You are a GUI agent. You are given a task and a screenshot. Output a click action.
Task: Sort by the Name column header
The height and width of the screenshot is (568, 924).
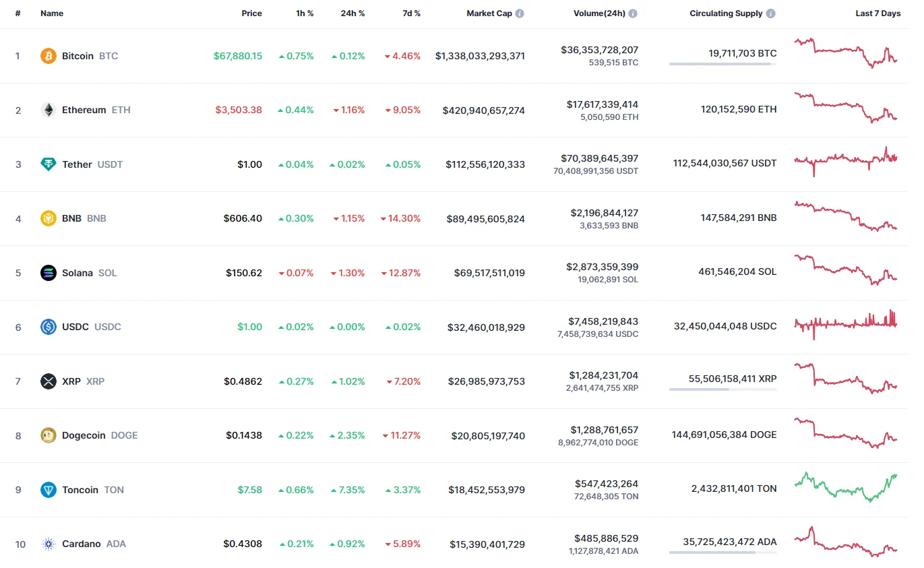point(52,13)
